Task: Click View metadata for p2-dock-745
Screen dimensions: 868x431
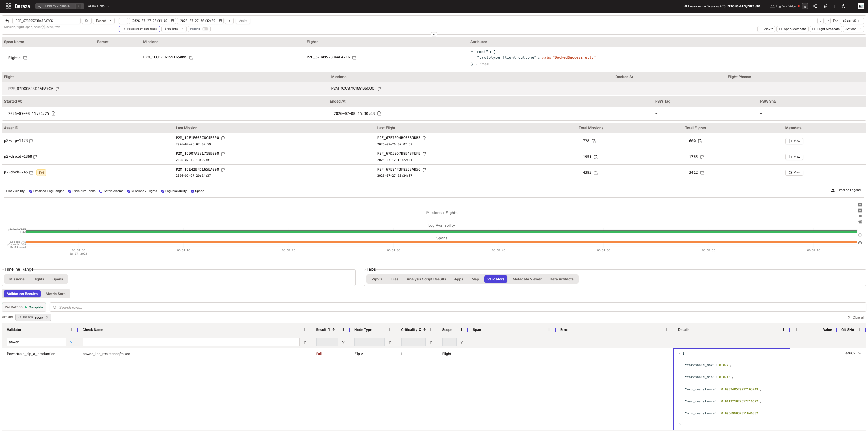Action: click(794, 173)
